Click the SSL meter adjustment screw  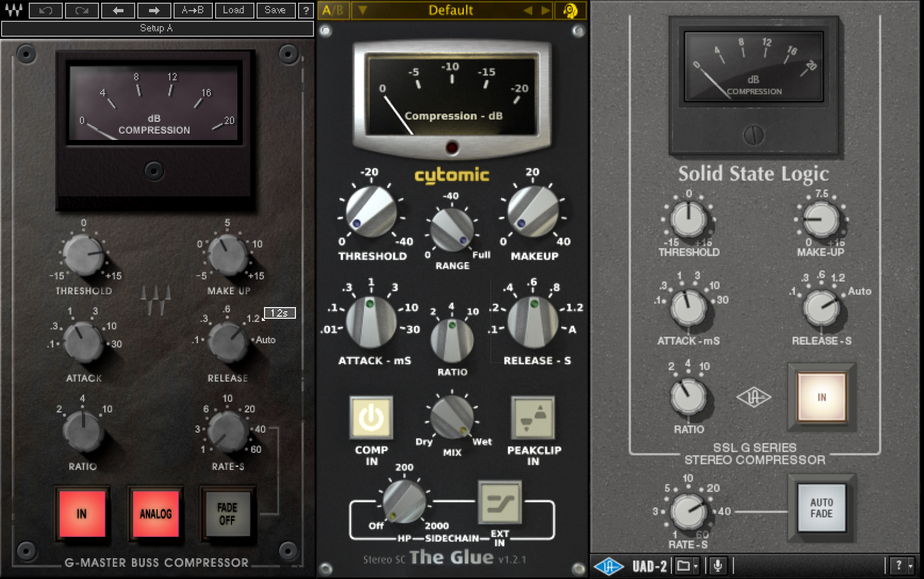point(754,135)
